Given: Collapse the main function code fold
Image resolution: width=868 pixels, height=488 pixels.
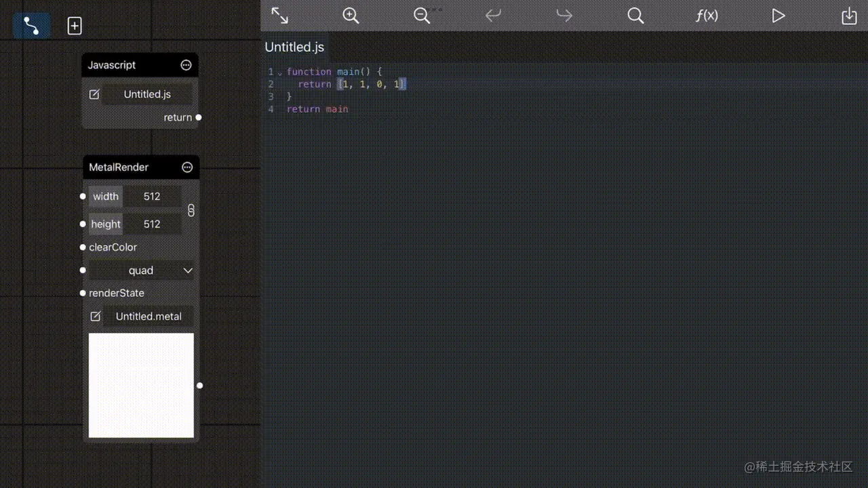Looking at the screenshot, I should [x=279, y=72].
